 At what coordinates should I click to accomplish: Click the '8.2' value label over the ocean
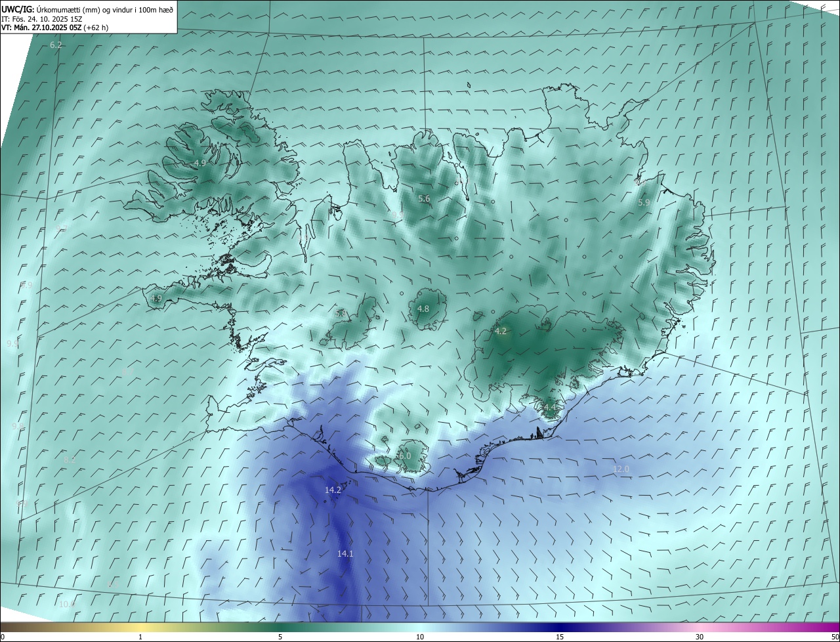pos(70,460)
